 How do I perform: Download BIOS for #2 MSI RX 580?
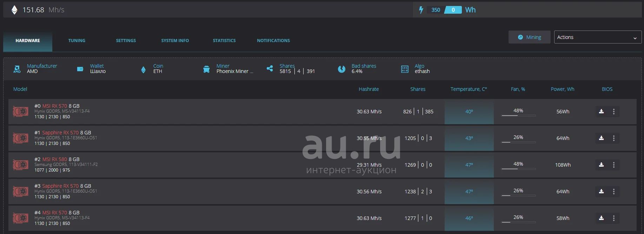point(601,165)
